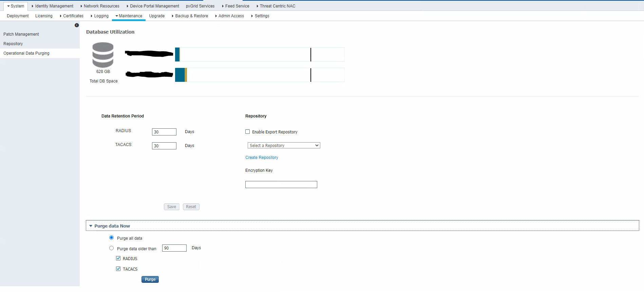Click the database cylinder icon
The width and height of the screenshot is (644, 292).
pos(103,55)
